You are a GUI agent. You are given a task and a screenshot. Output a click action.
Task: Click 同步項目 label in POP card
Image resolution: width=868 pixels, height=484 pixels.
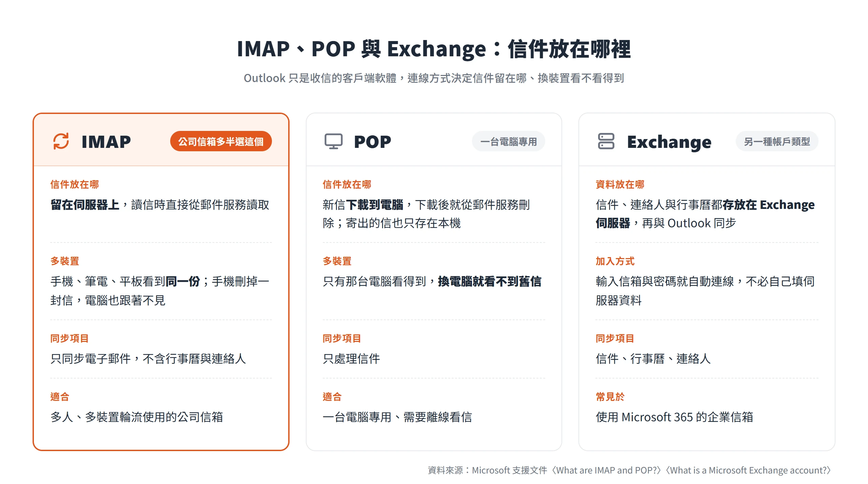(x=342, y=338)
